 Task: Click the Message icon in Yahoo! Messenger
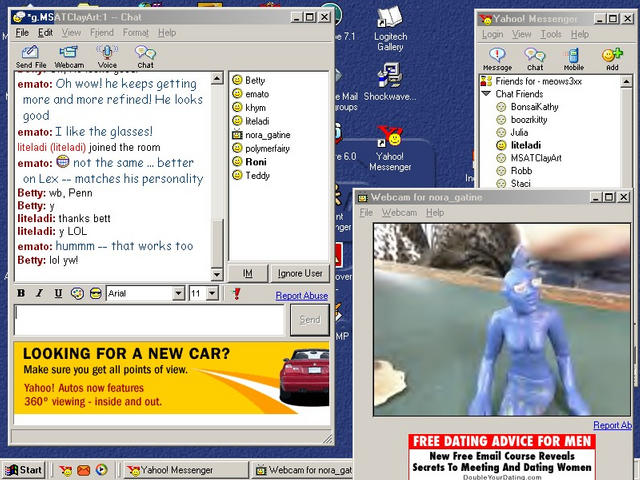click(497, 59)
